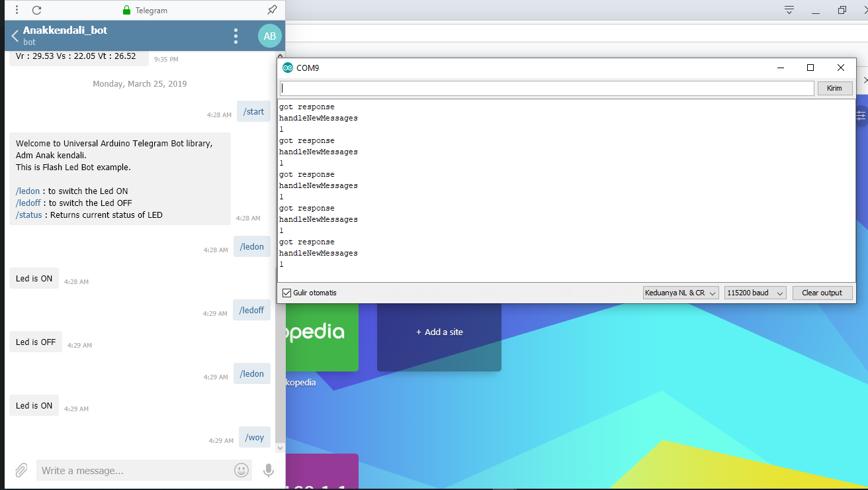Go back from Anakkendali_bot chat

pos(15,36)
